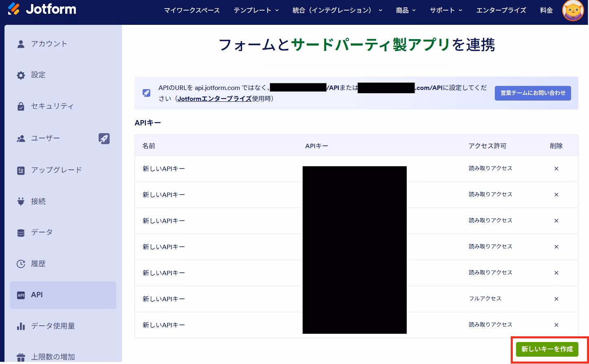Delete the fourth 新しいAPIキー row
589x364 pixels.
tap(556, 247)
